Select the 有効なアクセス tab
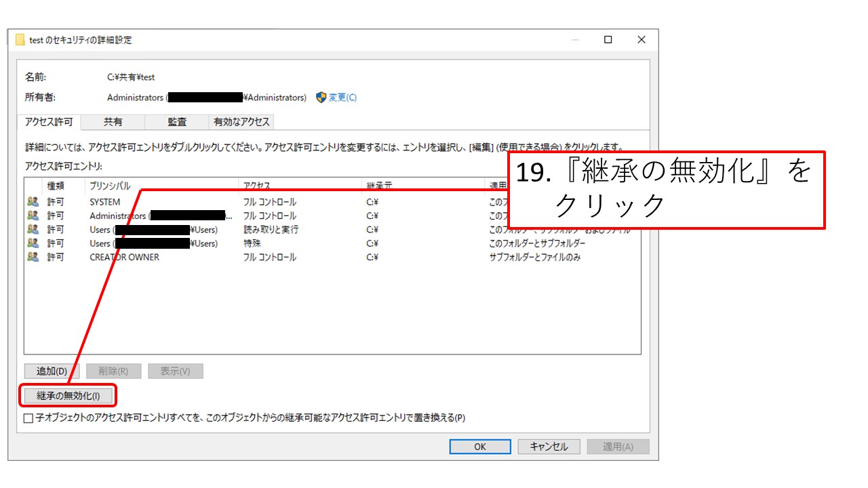 (241, 122)
